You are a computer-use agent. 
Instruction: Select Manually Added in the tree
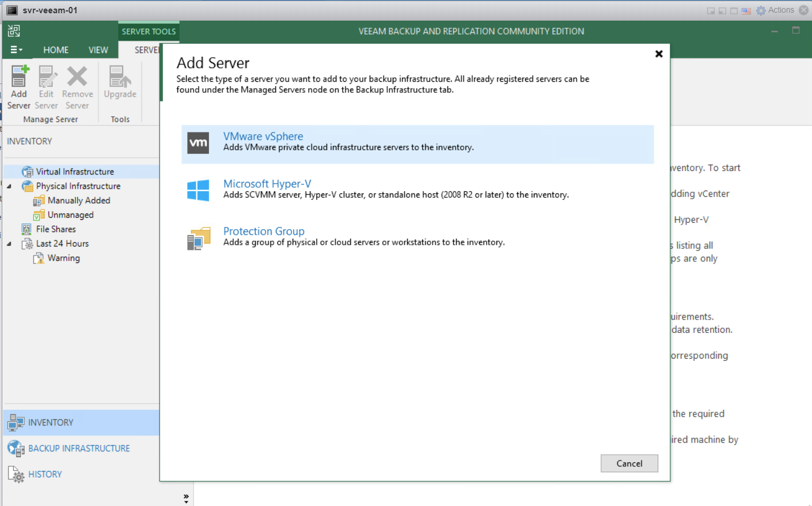[x=79, y=200]
